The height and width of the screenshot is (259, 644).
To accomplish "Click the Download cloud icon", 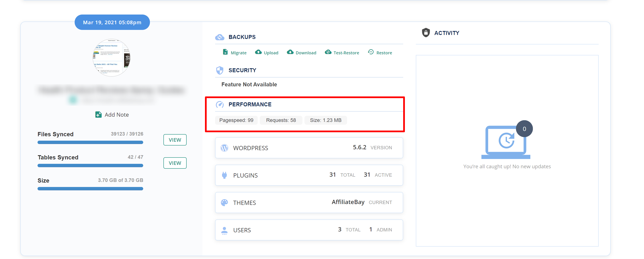I will point(290,52).
